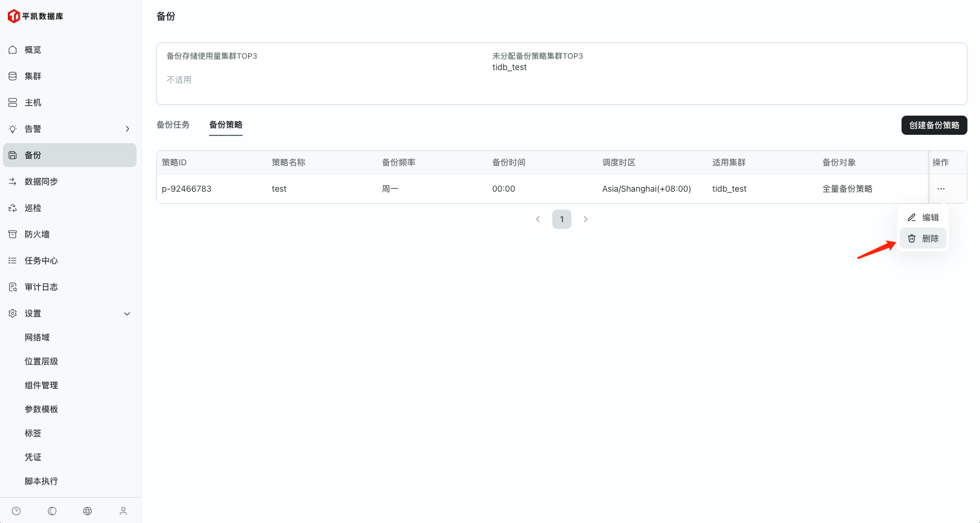Go to previous page arrow
This screenshot has height=523, width=980.
(538, 219)
